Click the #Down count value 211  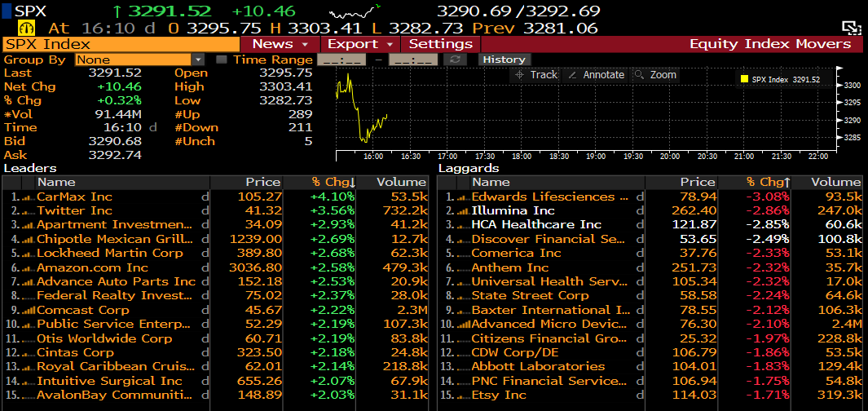pyautogui.click(x=301, y=128)
